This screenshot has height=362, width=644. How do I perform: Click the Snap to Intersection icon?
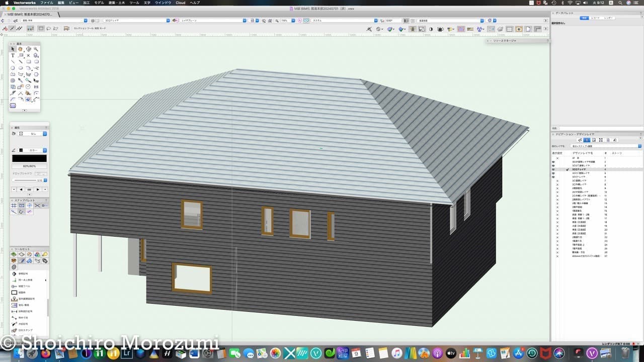[x=37, y=206]
